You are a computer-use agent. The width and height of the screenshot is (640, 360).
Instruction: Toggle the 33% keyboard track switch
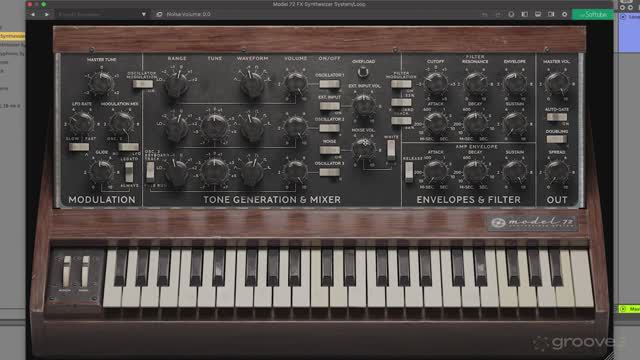tap(401, 102)
